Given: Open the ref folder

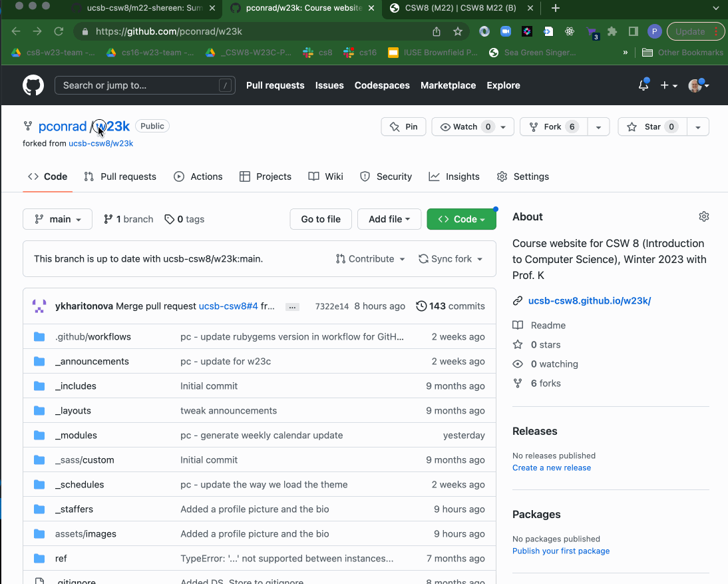Looking at the screenshot, I should click(61, 559).
